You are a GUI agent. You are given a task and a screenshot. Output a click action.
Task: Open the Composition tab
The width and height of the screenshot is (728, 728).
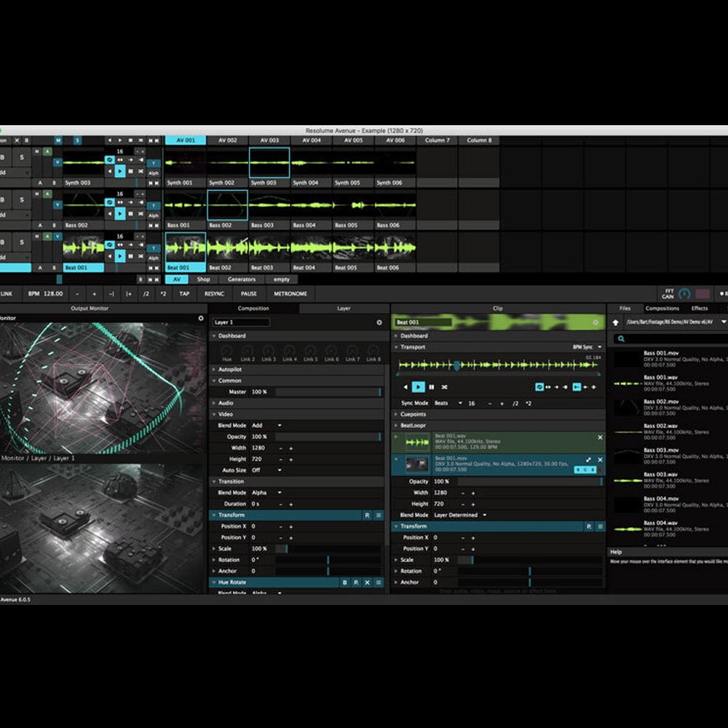(253, 308)
